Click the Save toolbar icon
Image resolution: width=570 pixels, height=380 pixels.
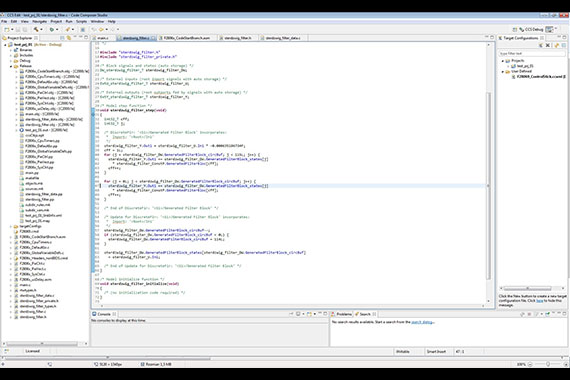coord(17,29)
